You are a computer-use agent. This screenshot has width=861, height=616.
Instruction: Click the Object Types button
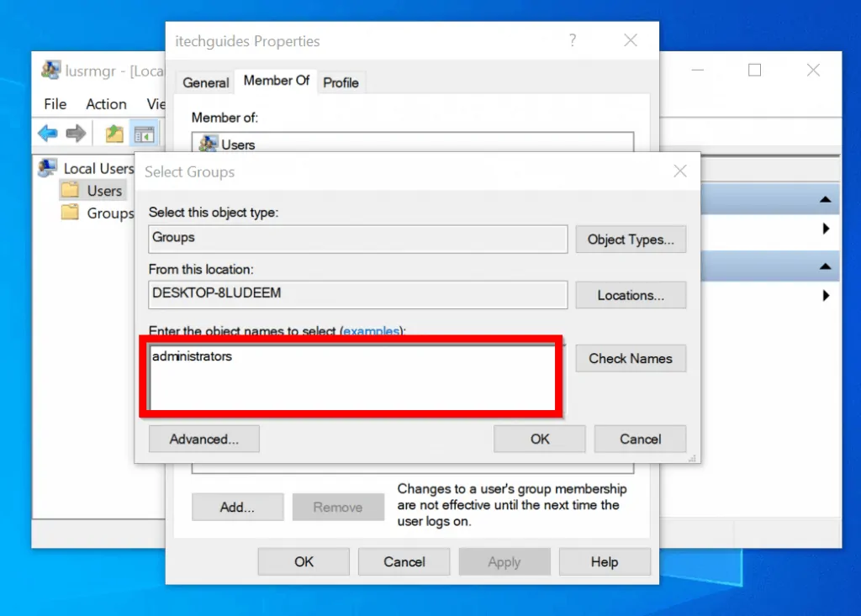pyautogui.click(x=631, y=240)
